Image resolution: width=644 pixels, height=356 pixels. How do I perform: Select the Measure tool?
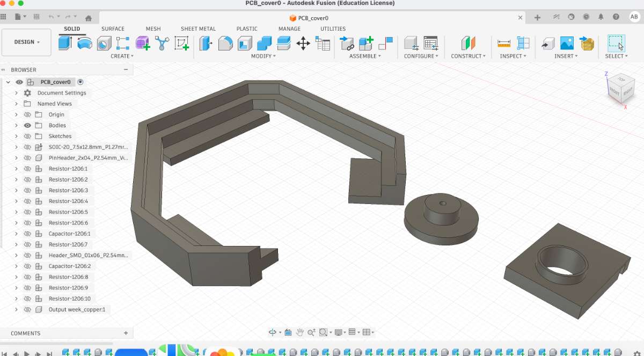pos(504,43)
